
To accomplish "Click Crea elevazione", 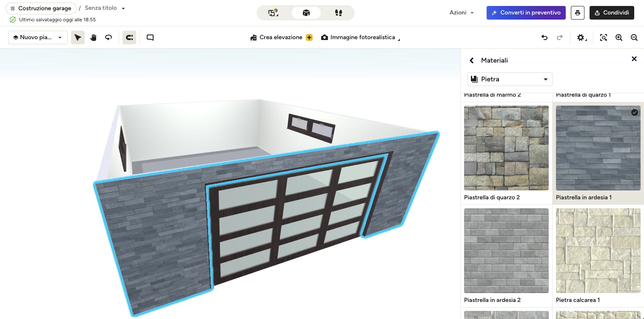I will click(x=282, y=37).
